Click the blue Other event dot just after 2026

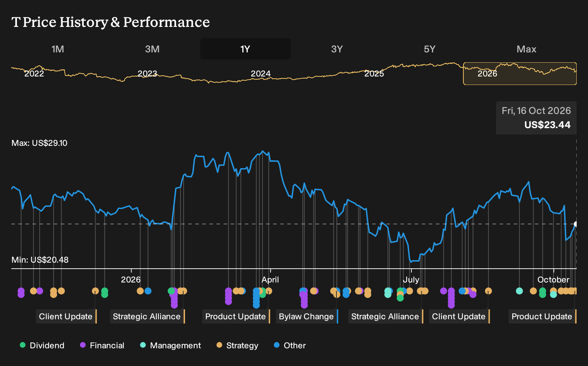tap(148, 291)
